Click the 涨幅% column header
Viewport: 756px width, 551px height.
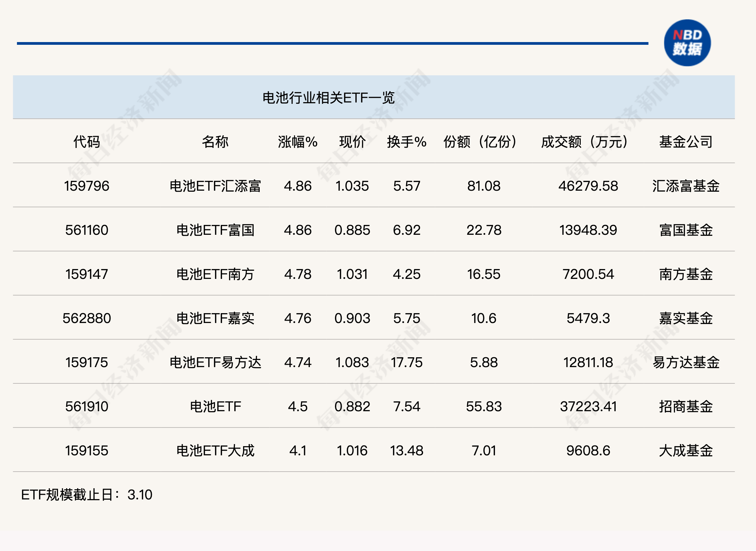click(298, 142)
